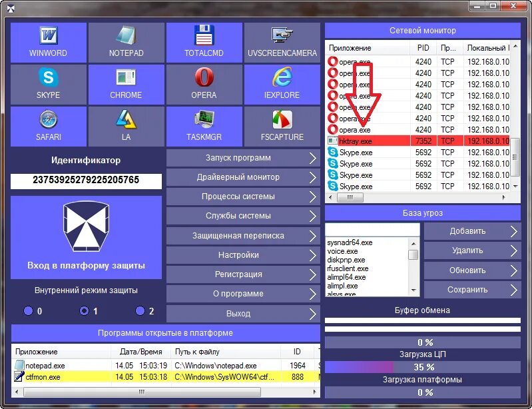This screenshot has height=409, width=532.
Task: Expand Защищенная переписка arrow
Action: click(313, 236)
